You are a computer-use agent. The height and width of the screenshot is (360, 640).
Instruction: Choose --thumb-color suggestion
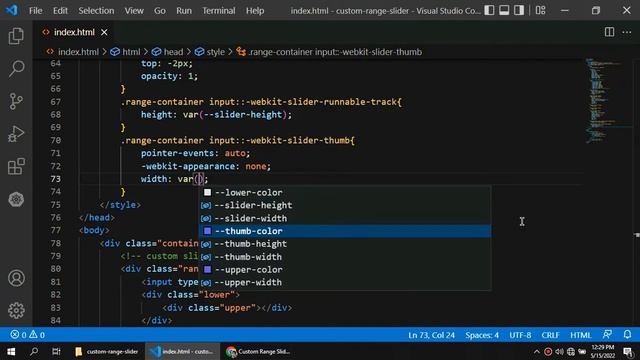pyautogui.click(x=345, y=231)
